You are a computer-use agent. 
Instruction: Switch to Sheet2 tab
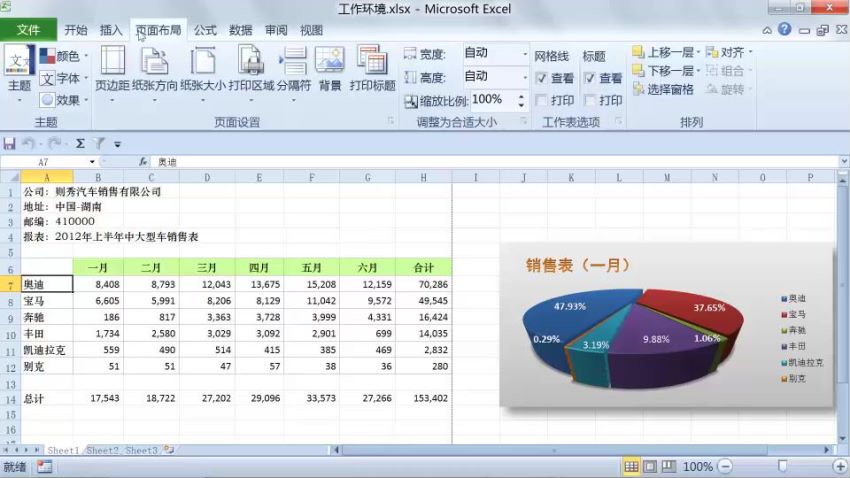click(102, 450)
